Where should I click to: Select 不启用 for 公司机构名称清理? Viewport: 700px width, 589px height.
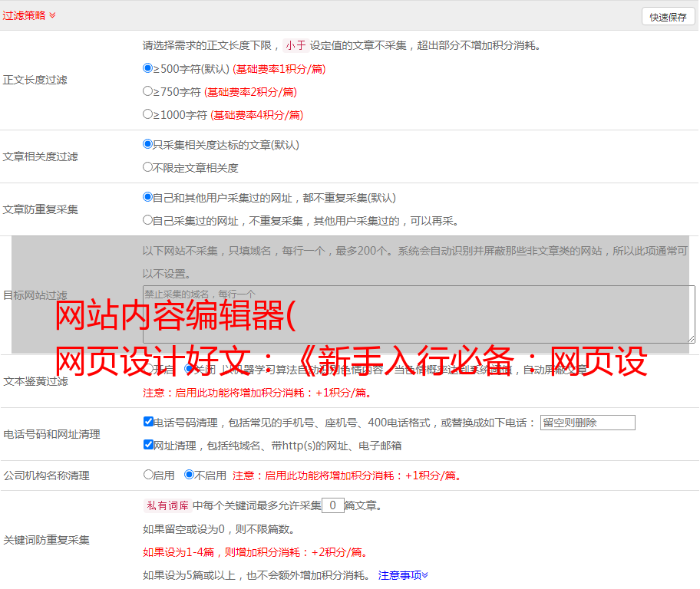pyautogui.click(x=189, y=475)
